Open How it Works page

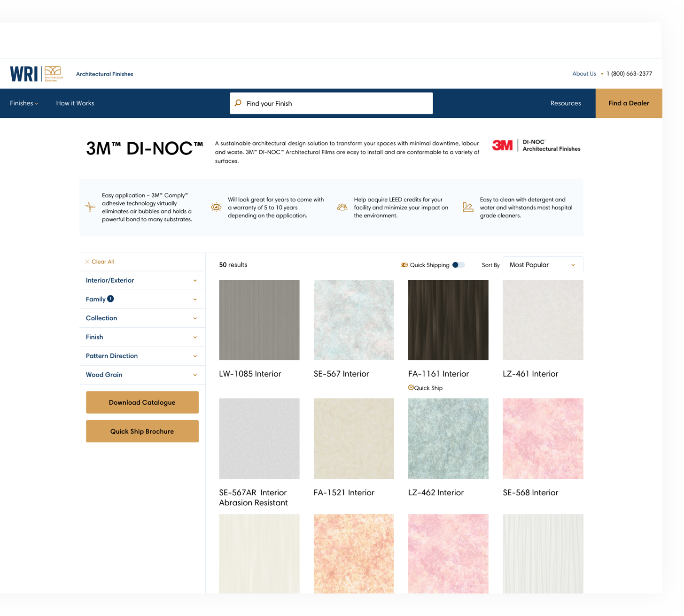[75, 103]
